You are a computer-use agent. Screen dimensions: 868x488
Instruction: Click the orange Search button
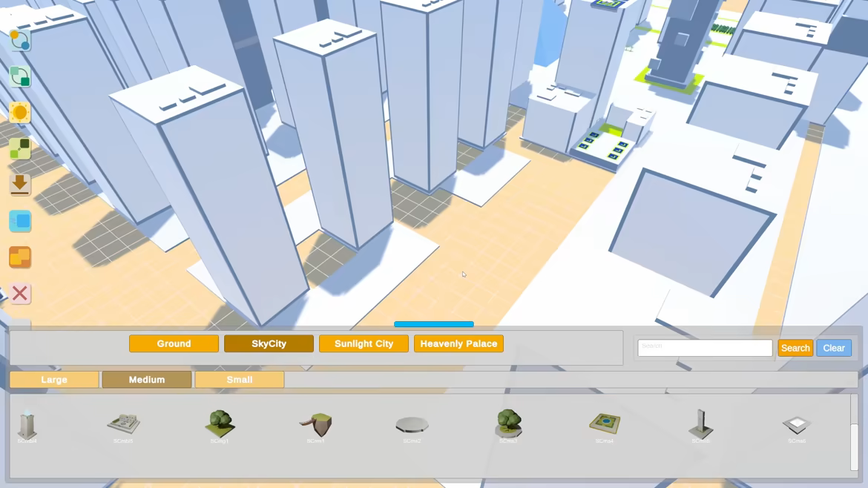point(795,348)
